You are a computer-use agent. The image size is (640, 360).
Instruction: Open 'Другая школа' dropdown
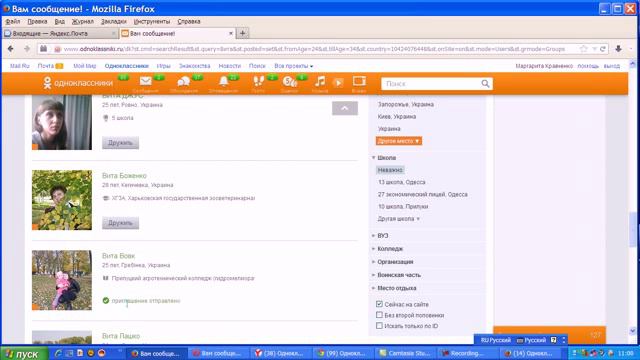point(398,219)
